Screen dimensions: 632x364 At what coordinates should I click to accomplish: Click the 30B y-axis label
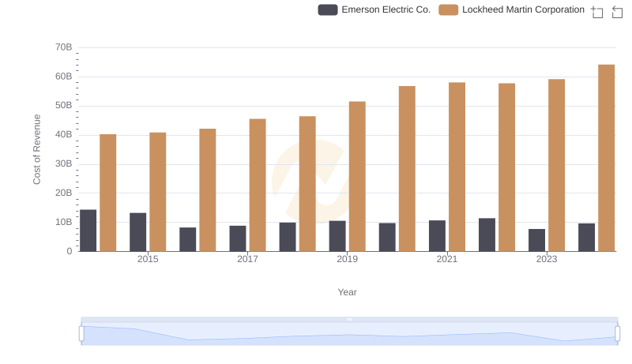point(64,163)
